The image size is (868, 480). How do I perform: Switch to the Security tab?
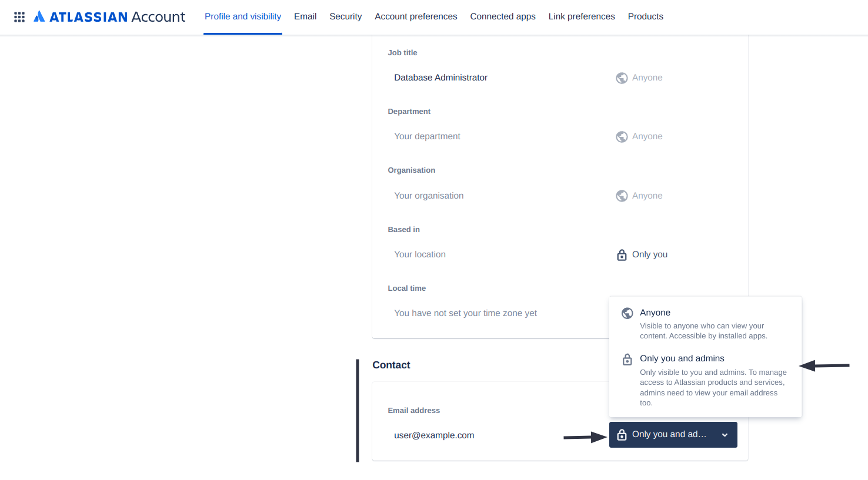[346, 16]
